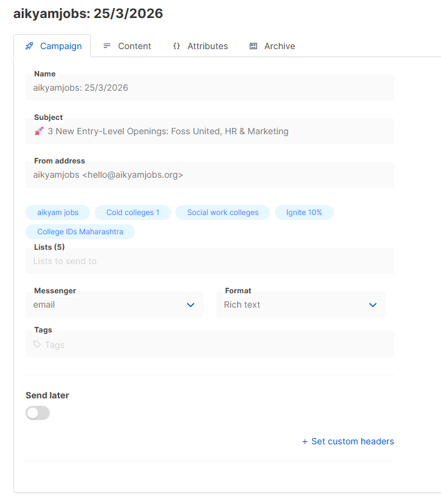Click the Cold colleges 1 list tag
The image size is (441, 504).
[x=132, y=213]
